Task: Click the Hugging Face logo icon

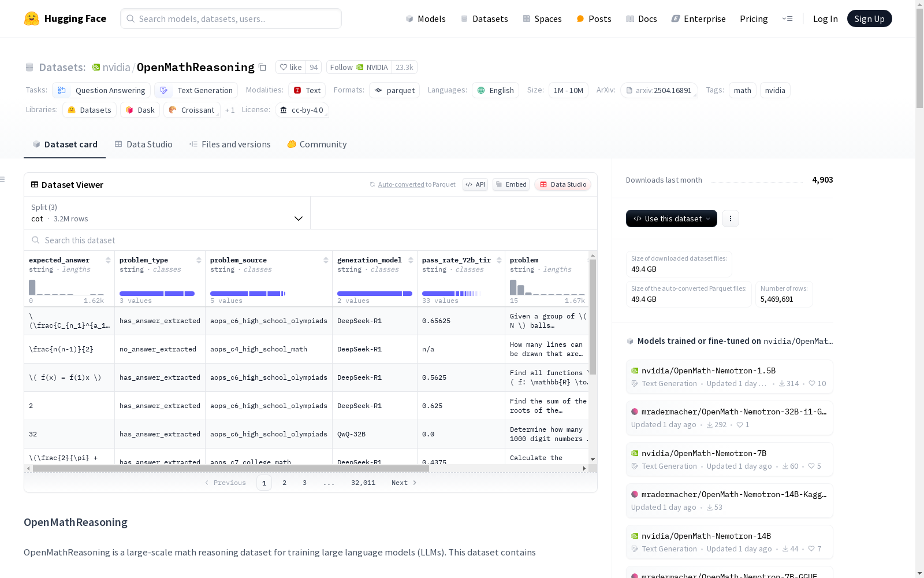Action: 32,18
